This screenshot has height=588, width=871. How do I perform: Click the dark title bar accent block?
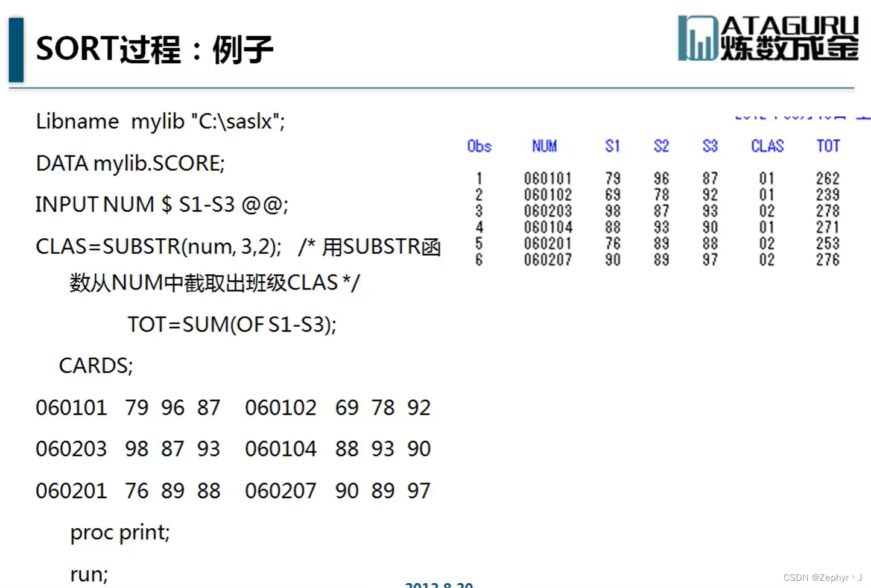pyautogui.click(x=16, y=48)
